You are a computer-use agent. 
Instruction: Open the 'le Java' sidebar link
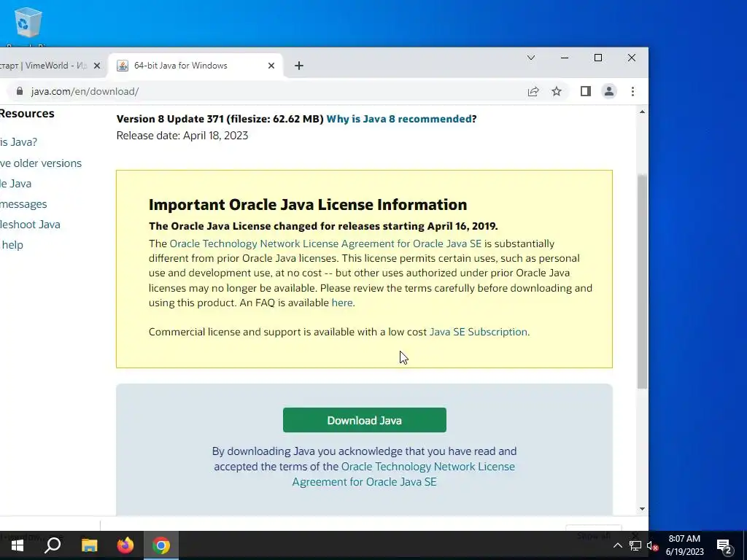[16, 183]
